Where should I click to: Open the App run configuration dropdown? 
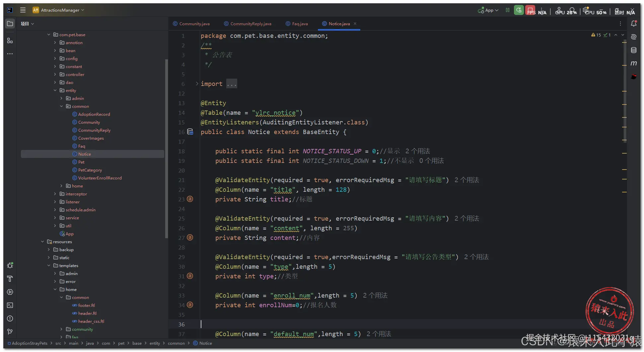point(488,10)
